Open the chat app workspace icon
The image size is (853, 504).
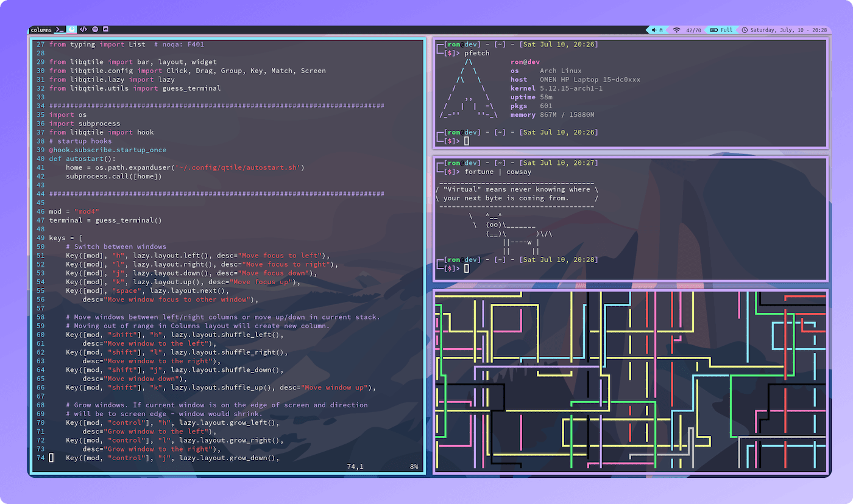pyautogui.click(x=106, y=29)
